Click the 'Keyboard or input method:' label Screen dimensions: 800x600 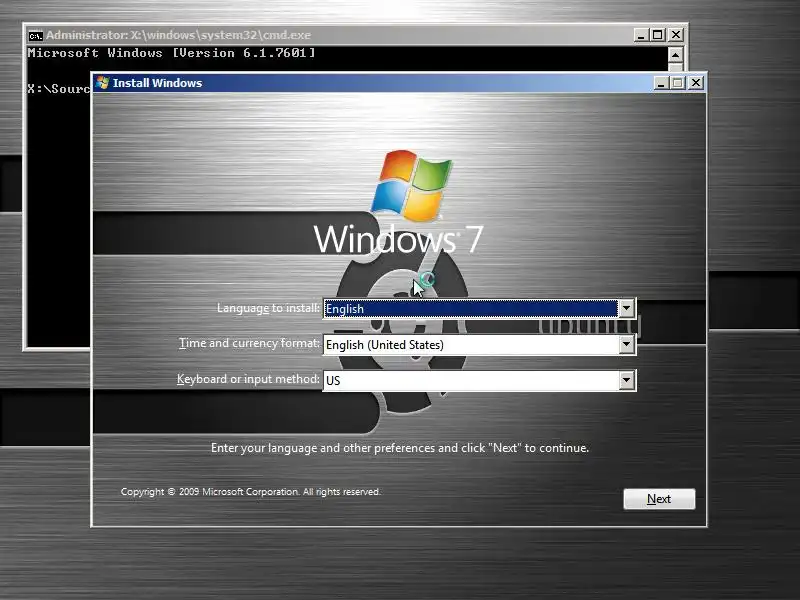pyautogui.click(x=248, y=379)
